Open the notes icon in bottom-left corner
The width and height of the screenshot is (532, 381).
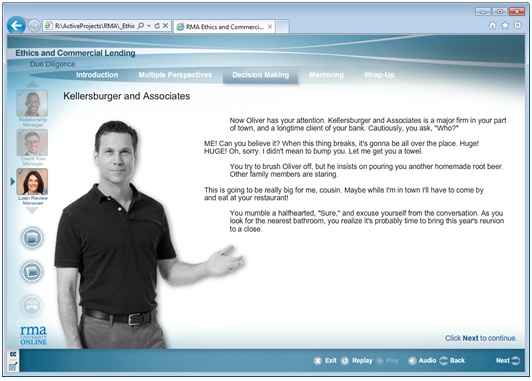(13, 367)
